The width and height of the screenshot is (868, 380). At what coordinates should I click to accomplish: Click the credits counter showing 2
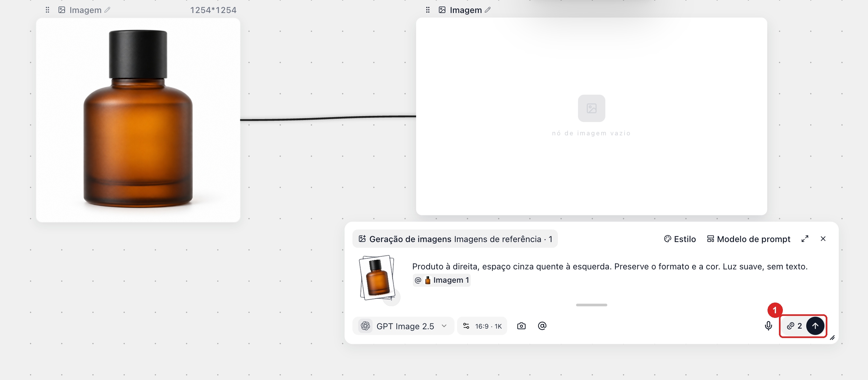794,326
